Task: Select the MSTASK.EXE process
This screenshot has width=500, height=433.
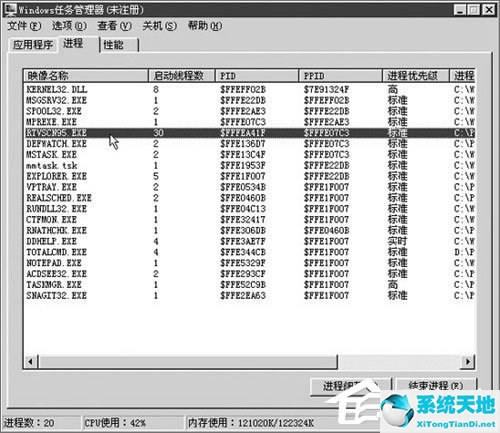Action: [249, 154]
